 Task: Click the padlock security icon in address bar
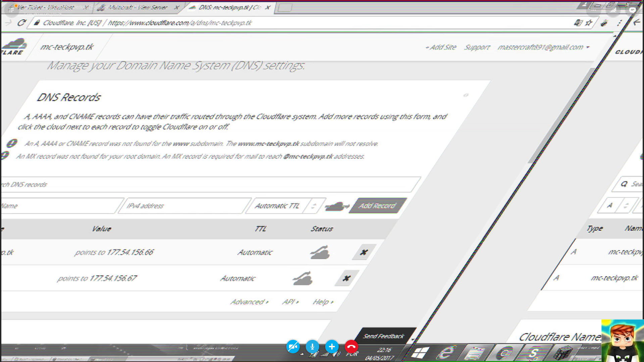click(37, 22)
